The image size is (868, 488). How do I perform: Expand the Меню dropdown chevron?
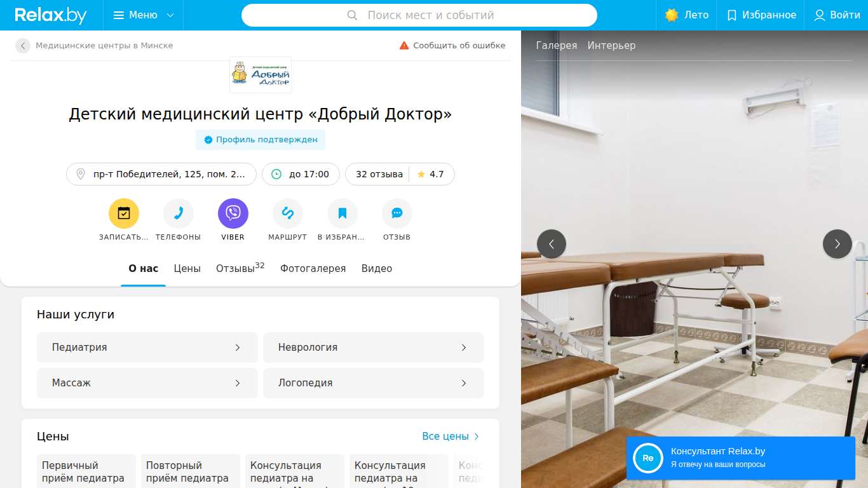(x=170, y=15)
